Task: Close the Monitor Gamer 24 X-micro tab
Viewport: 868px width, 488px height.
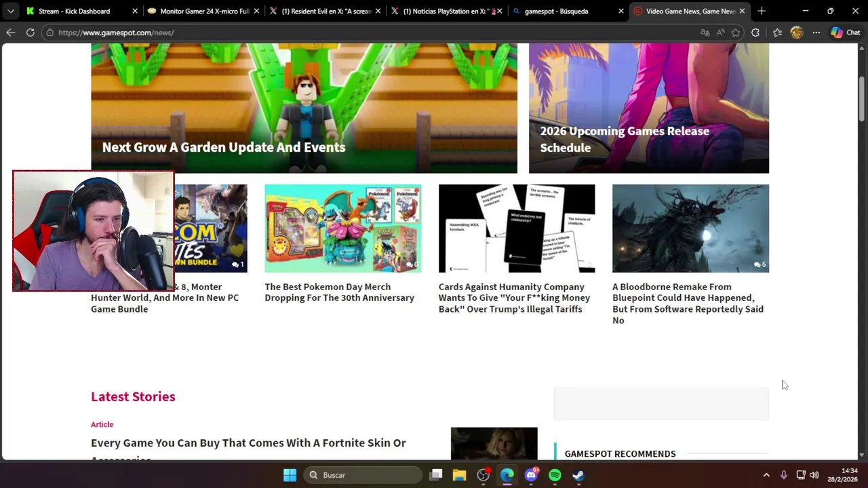Action: click(256, 11)
